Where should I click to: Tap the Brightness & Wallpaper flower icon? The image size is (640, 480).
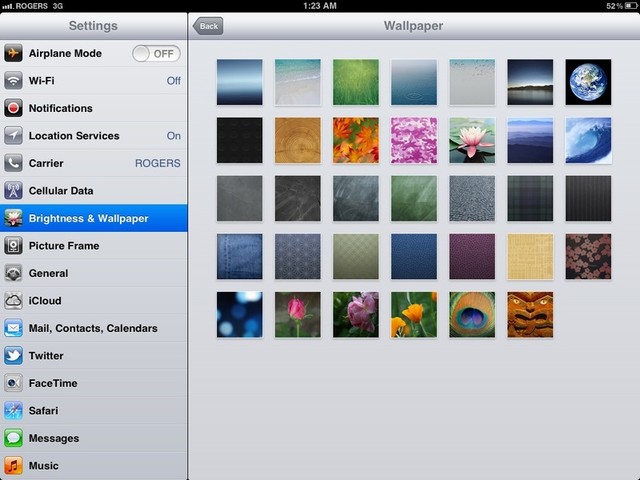coord(13,218)
